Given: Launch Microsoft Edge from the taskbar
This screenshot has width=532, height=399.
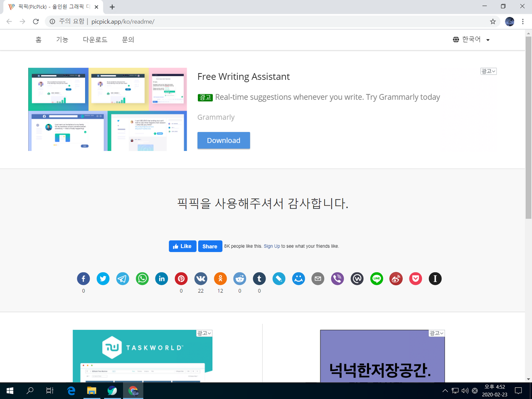Looking at the screenshot, I should tap(71, 391).
